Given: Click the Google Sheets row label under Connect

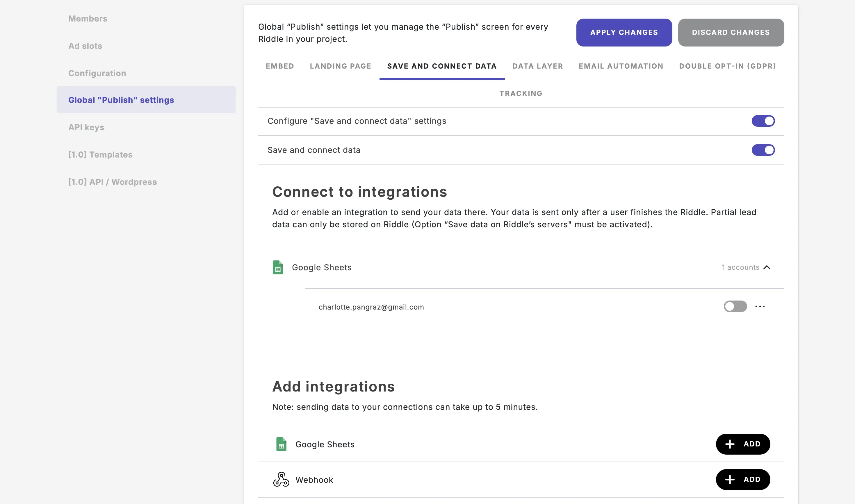Looking at the screenshot, I should click(321, 267).
